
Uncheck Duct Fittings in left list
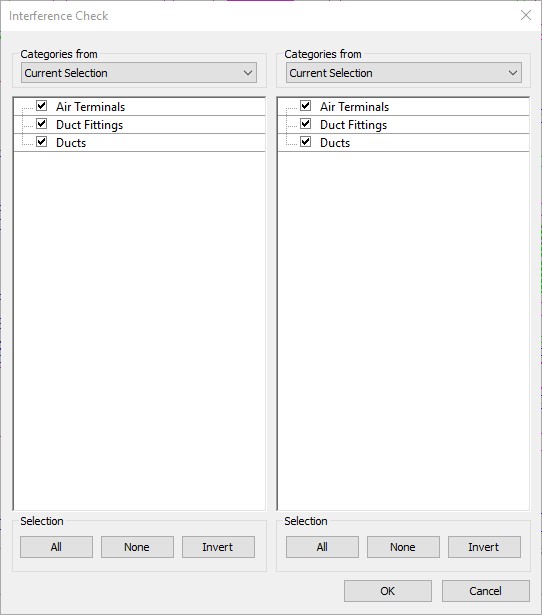click(42, 124)
